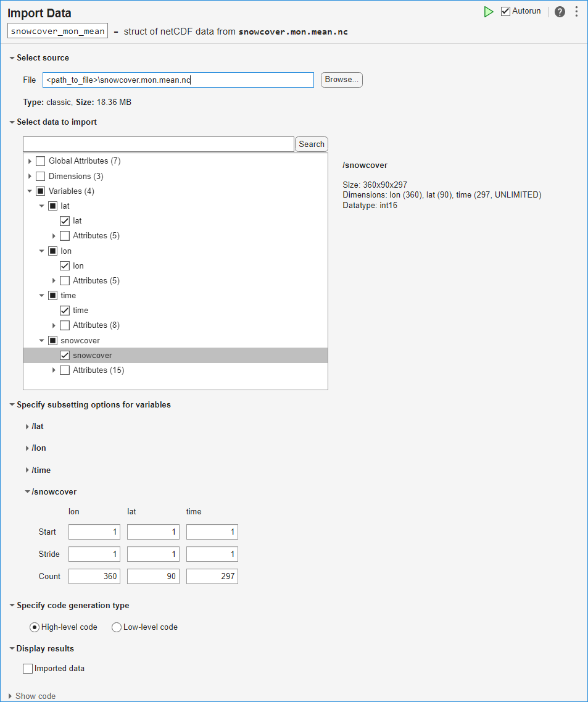Image resolution: width=588 pixels, height=702 pixels.
Task: Check the Global Attributes checkbox
Action: click(41, 161)
